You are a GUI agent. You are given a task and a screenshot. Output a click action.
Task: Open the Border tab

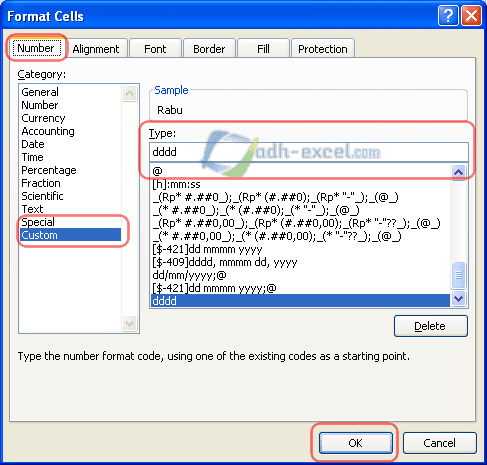click(x=209, y=49)
